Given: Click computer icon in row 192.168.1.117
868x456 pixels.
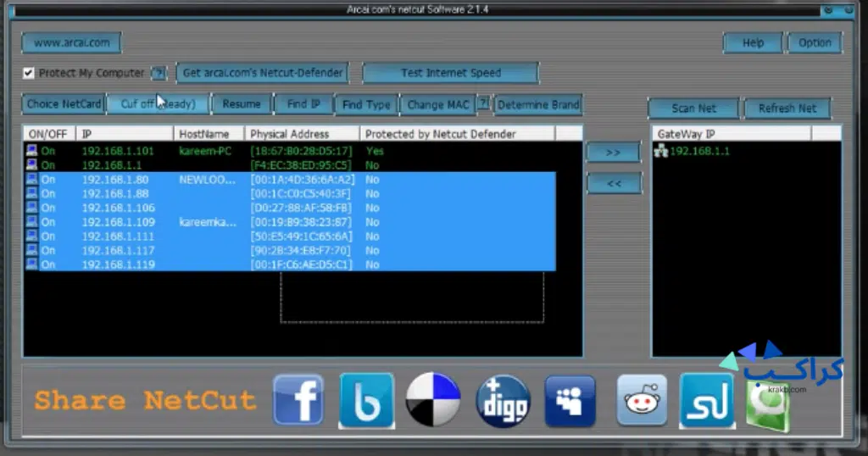Looking at the screenshot, I should point(32,250).
